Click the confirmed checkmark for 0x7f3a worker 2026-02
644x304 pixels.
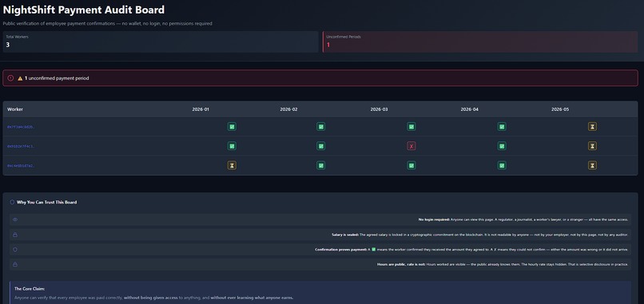tap(320, 127)
